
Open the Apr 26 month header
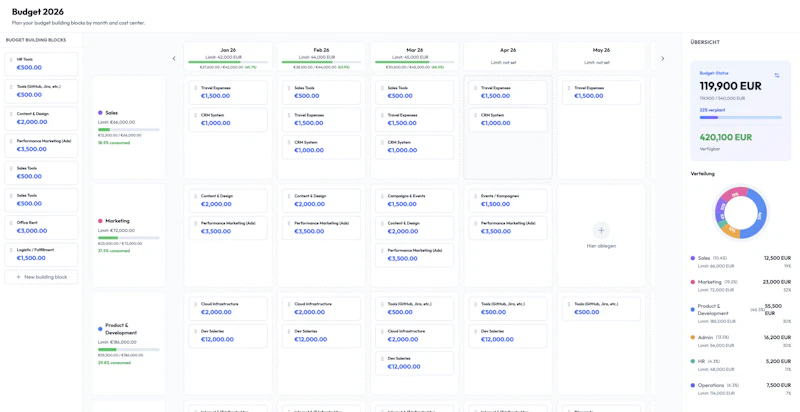coord(508,57)
